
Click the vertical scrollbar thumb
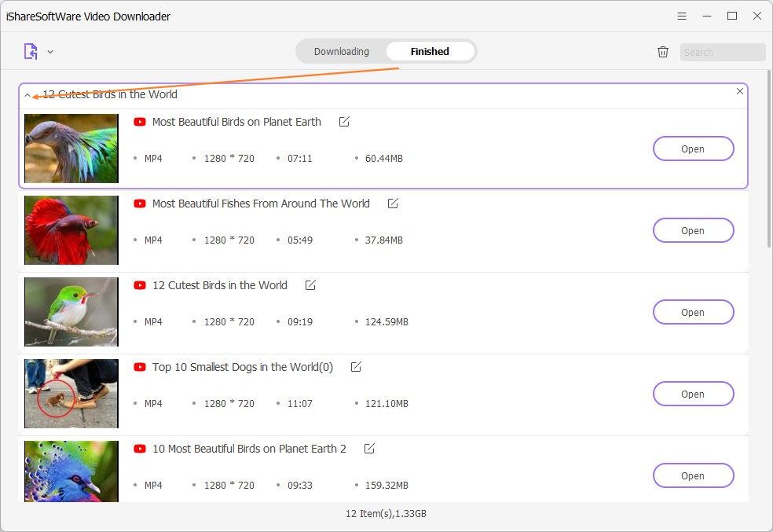pyautogui.click(x=769, y=159)
